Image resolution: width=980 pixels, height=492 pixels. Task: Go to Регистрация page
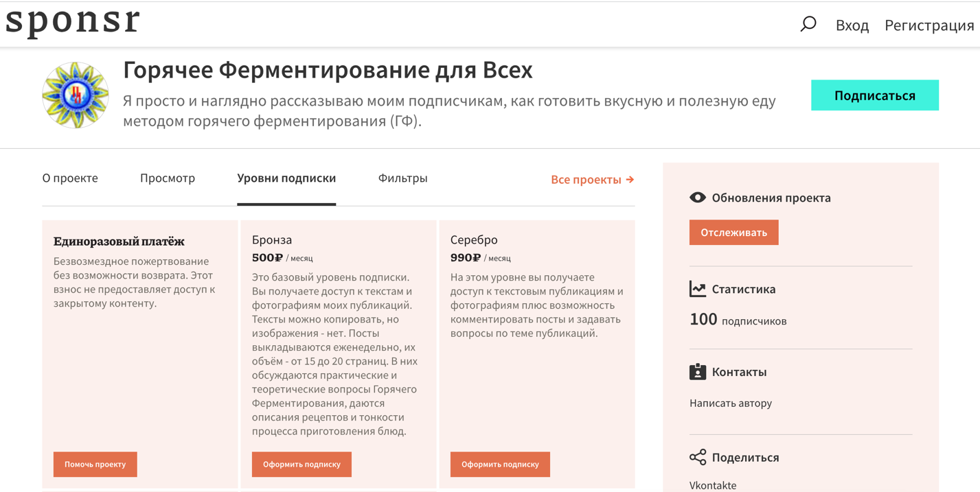(928, 25)
